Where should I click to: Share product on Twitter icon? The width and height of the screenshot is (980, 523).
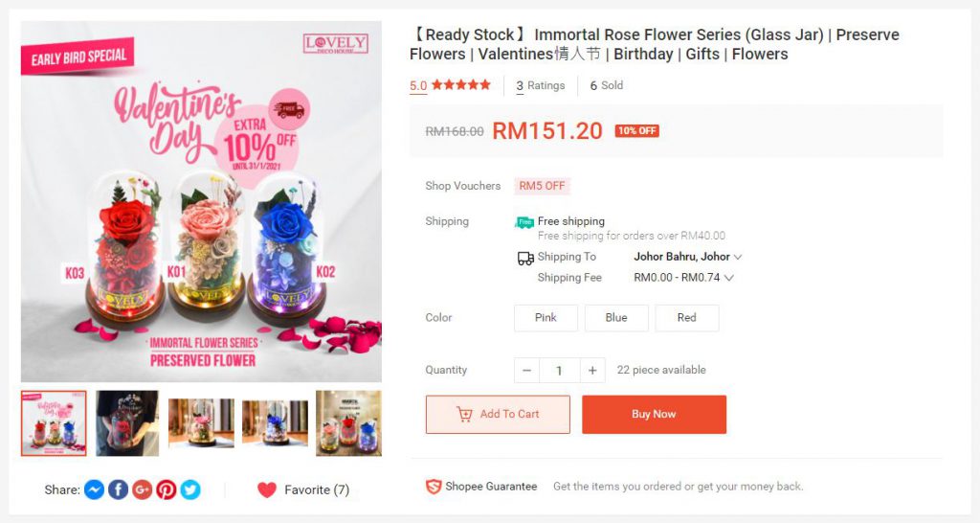(x=190, y=489)
